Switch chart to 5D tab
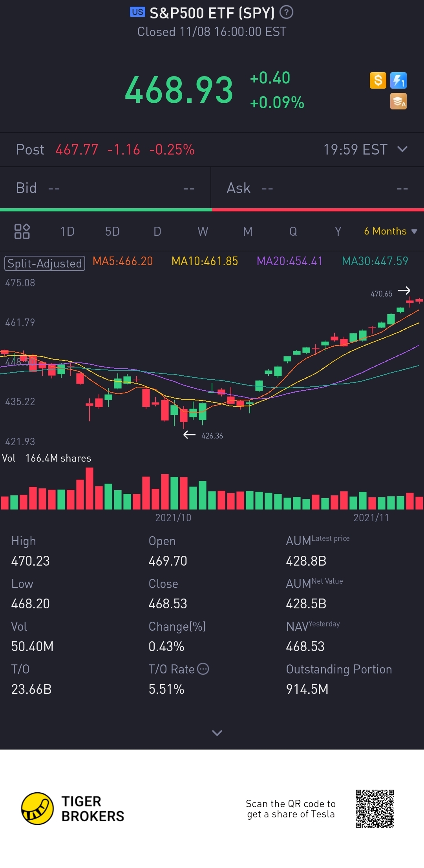Image resolution: width=424 pixels, height=868 pixels. click(x=112, y=231)
